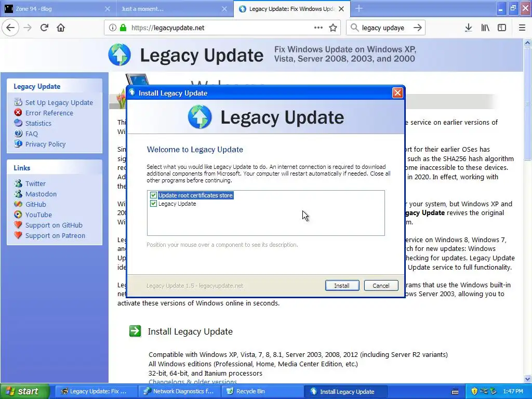The image size is (532, 399).
Task: Close the Legacy Update browser tab
Action: tap(342, 9)
